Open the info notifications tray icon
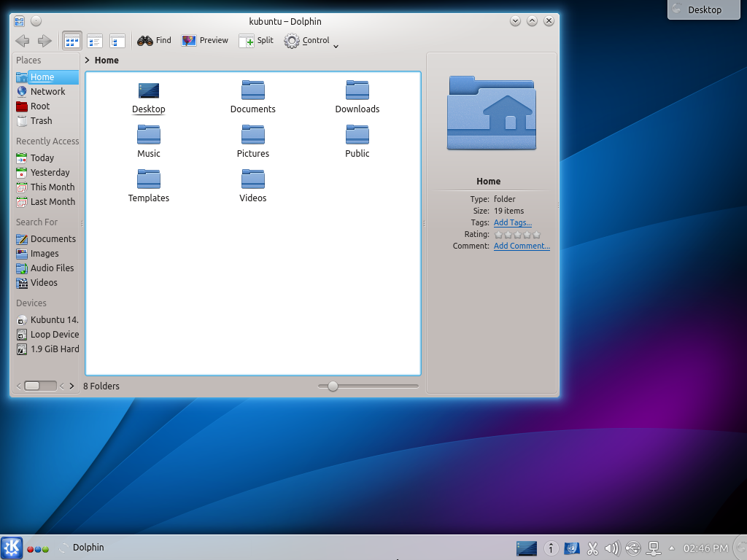Viewport: 747px width, 560px height. [x=551, y=548]
